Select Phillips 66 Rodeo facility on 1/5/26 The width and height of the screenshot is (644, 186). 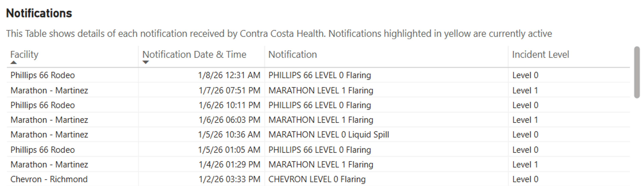[x=42, y=150]
